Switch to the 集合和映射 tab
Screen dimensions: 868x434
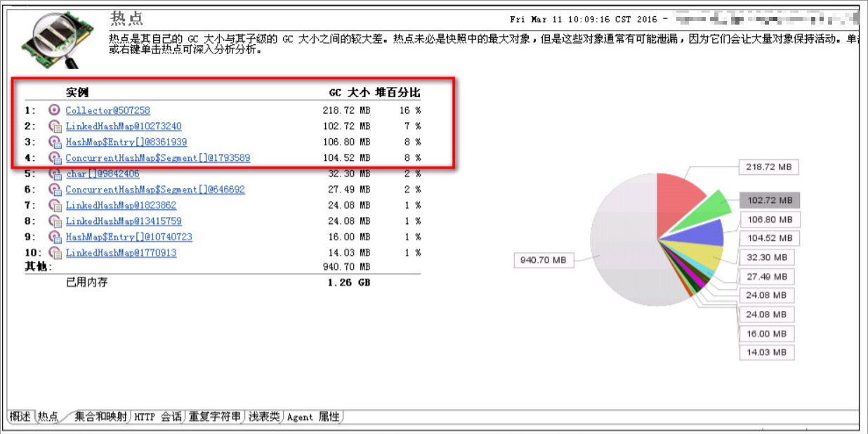coord(101,416)
